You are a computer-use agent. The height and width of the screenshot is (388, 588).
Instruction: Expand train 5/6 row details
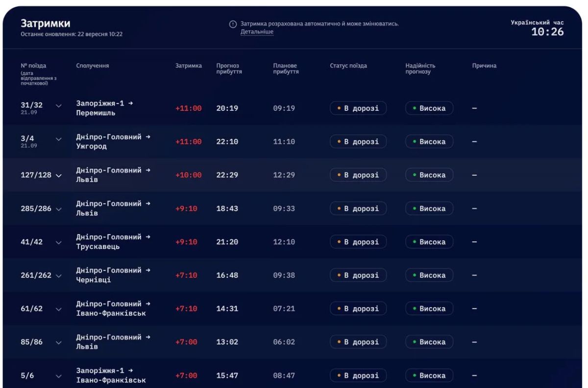(59, 376)
